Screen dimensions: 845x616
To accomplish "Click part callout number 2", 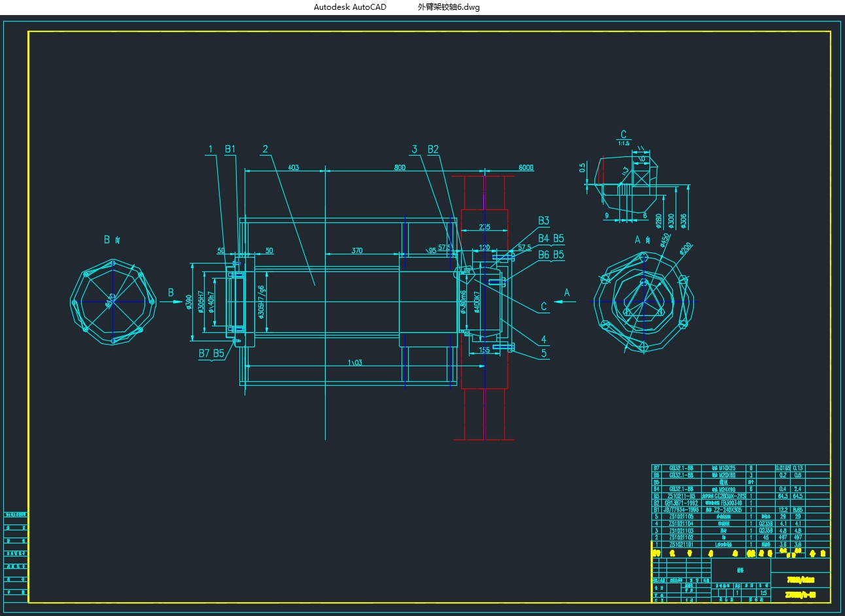I will coord(266,149).
